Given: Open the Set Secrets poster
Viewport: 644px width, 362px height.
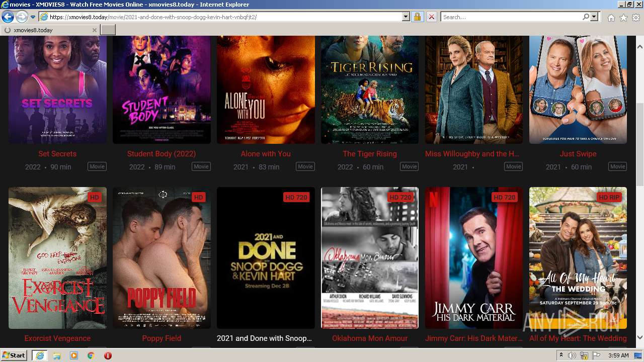Looking at the screenshot, I should (57, 89).
